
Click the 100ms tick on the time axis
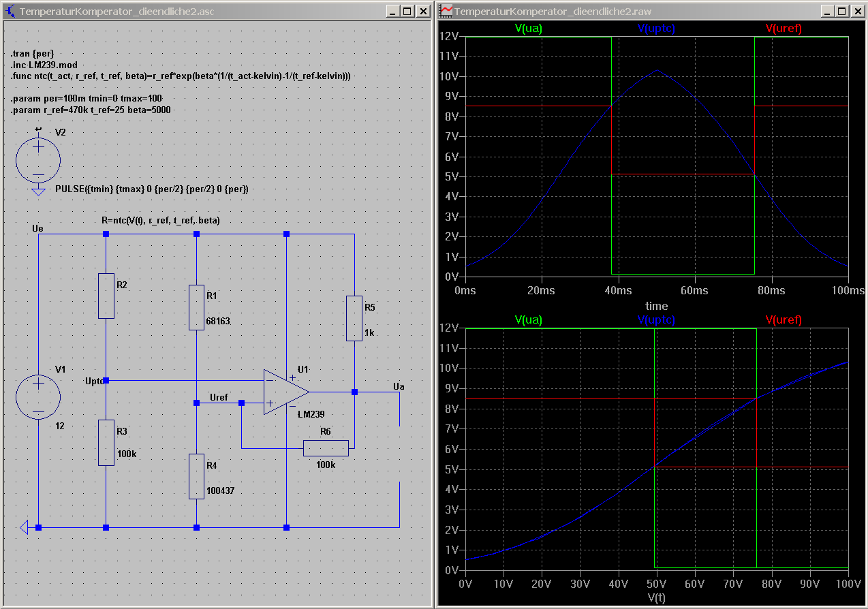pos(847,291)
